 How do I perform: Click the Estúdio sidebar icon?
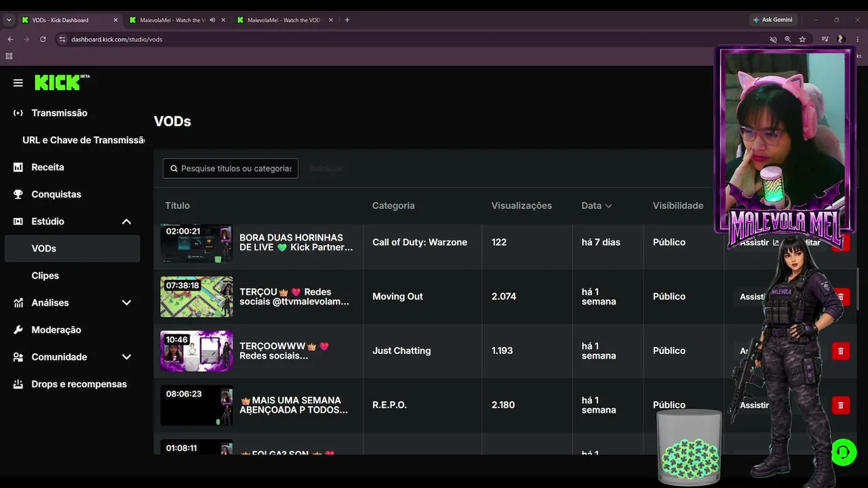tap(18, 222)
